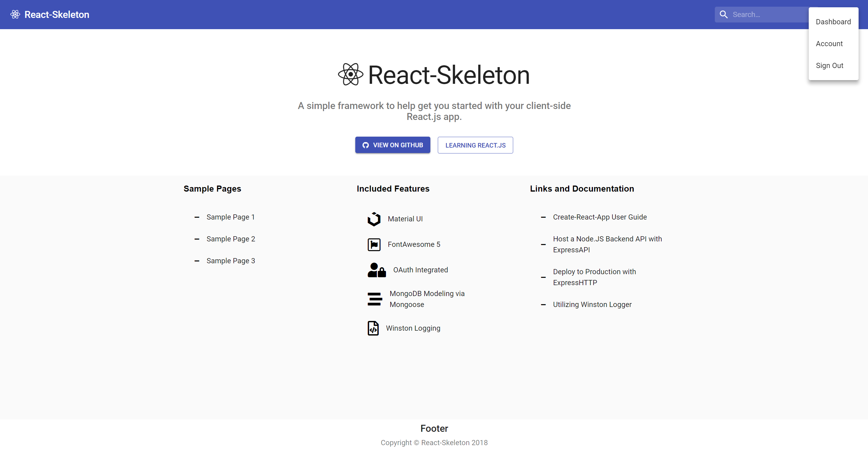The width and height of the screenshot is (868, 450).
Task: Click the large React atom hero logo
Action: (350, 74)
